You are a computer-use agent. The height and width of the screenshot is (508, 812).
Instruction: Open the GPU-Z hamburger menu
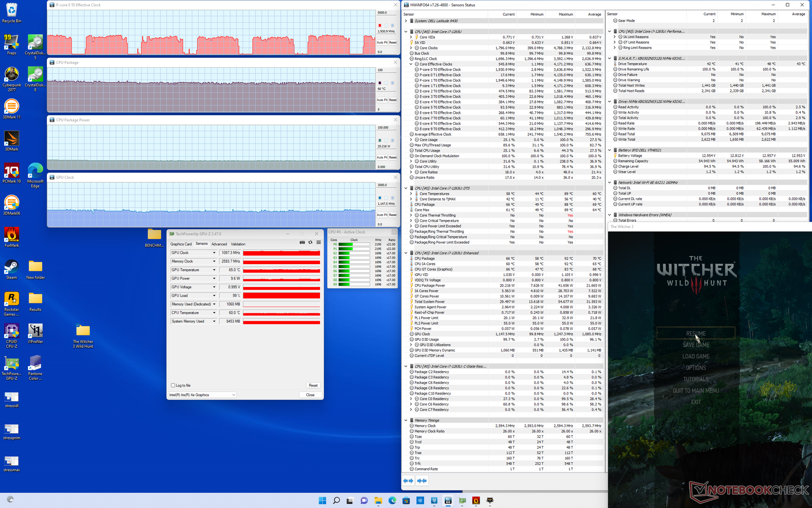(318, 243)
